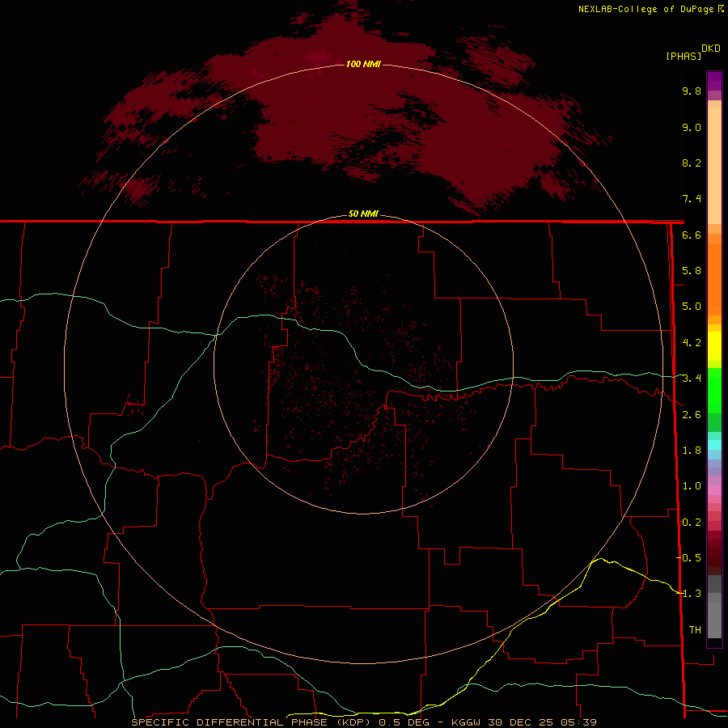728x728 pixels.
Task: Click the 100 NMI range ring label
Action: click(x=363, y=64)
